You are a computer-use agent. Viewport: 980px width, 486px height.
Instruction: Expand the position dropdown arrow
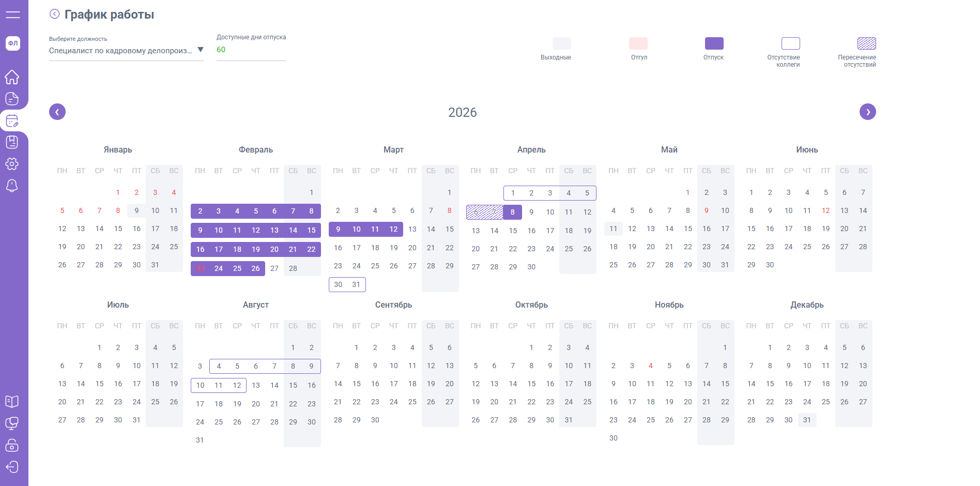click(201, 50)
